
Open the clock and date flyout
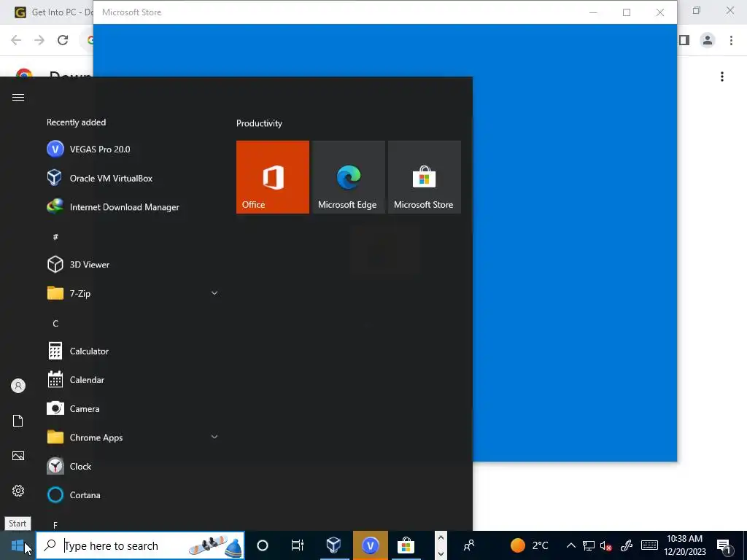tap(685, 545)
